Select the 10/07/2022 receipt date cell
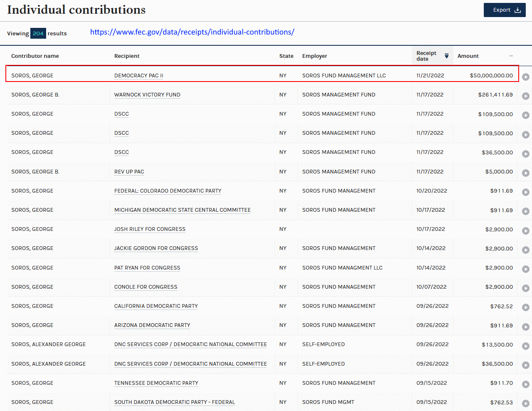 [x=431, y=287]
